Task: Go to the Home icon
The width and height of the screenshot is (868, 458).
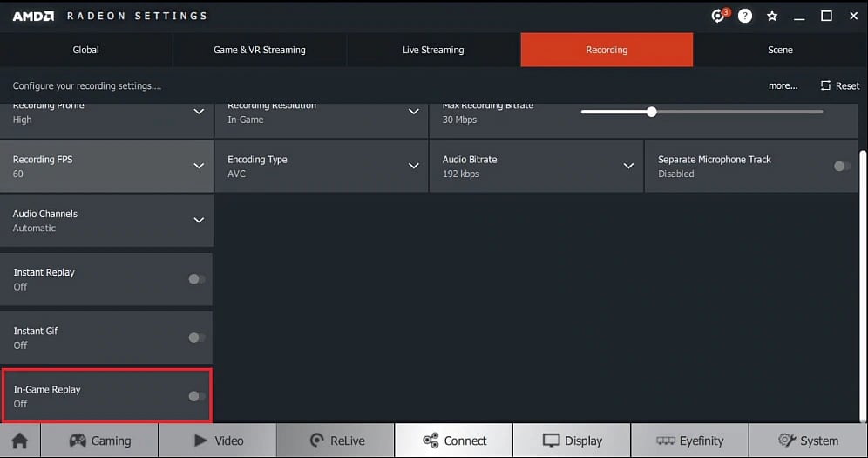Action: (x=20, y=441)
